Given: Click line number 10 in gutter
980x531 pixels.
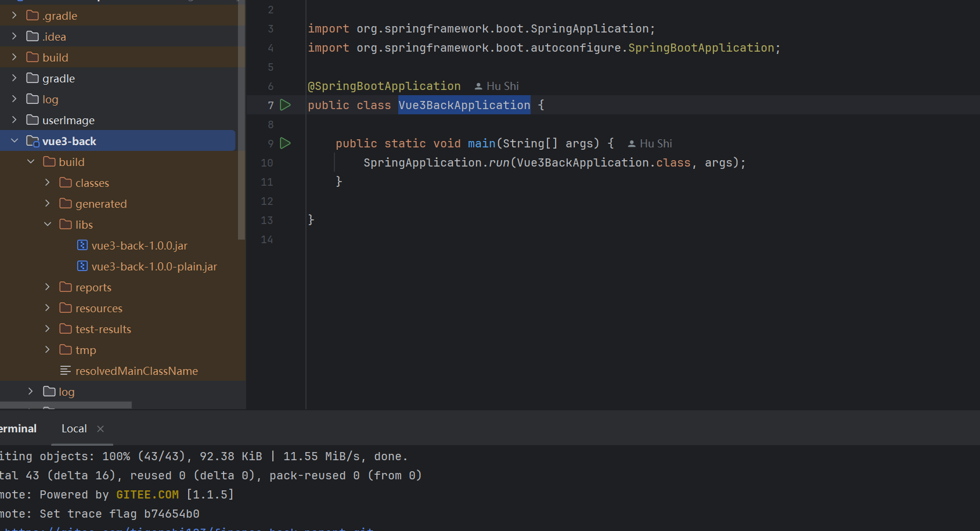Looking at the screenshot, I should pyautogui.click(x=267, y=163).
